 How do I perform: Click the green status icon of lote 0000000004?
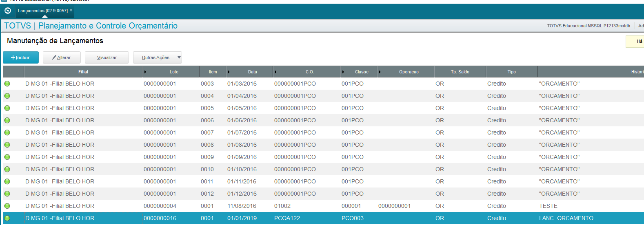point(7,206)
